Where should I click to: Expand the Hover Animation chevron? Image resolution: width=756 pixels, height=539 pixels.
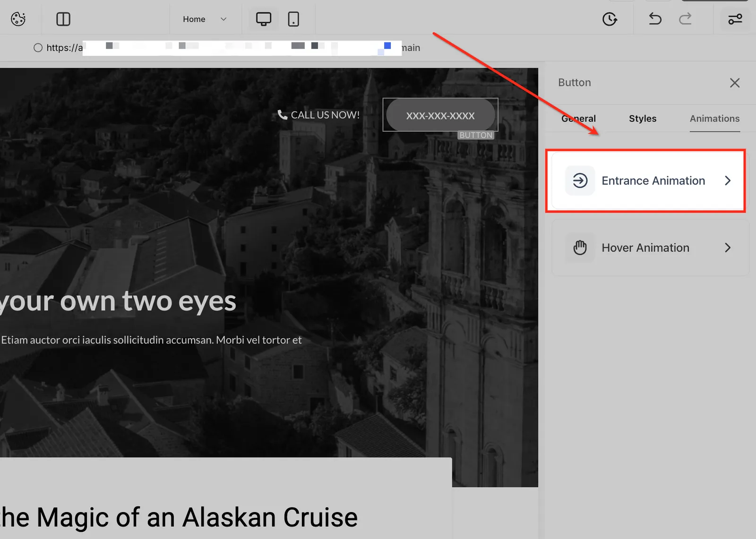[x=728, y=248]
